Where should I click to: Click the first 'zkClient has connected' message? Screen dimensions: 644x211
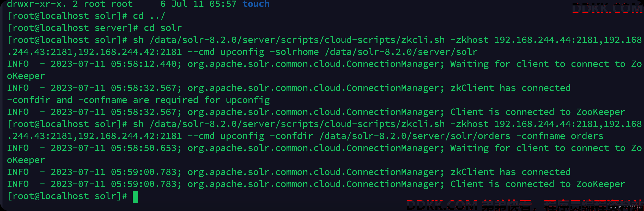click(510, 88)
